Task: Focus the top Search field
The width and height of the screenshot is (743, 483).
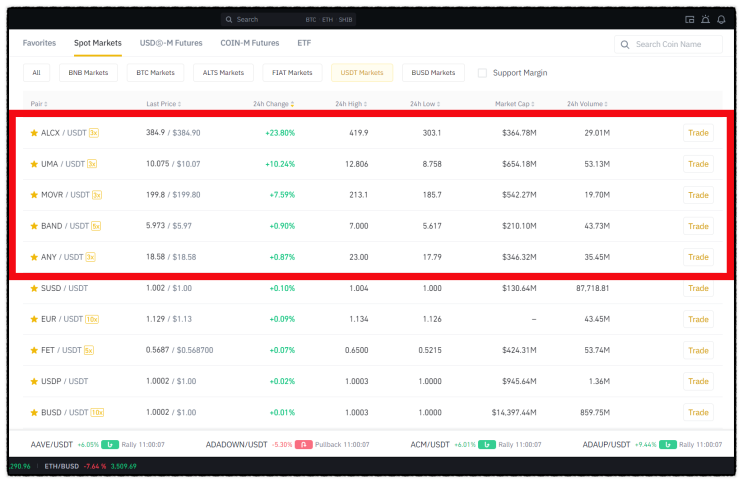Action: pyautogui.click(x=289, y=19)
